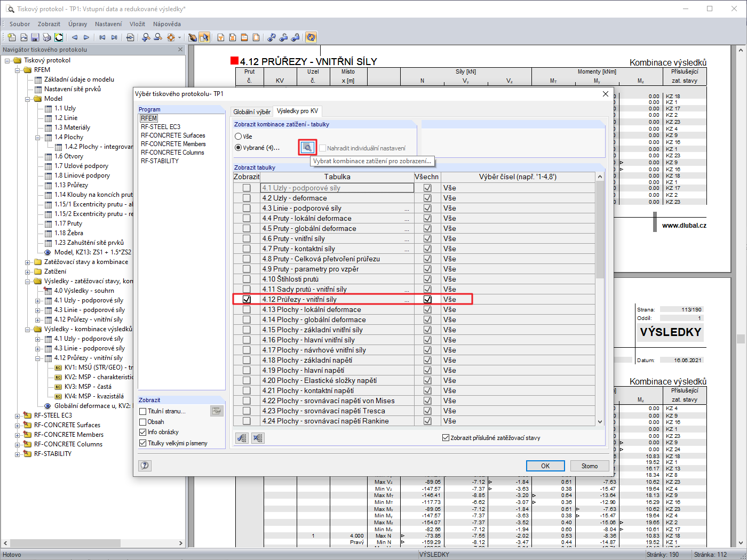The height and width of the screenshot is (560, 747).
Task: Close the 'Výběr tiskového protokolu' dialog
Action: point(605,94)
